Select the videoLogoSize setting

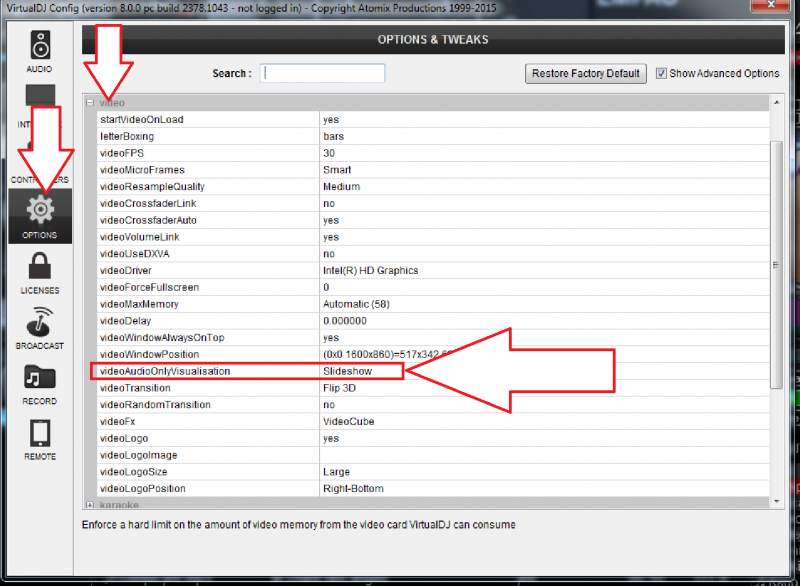pos(134,472)
